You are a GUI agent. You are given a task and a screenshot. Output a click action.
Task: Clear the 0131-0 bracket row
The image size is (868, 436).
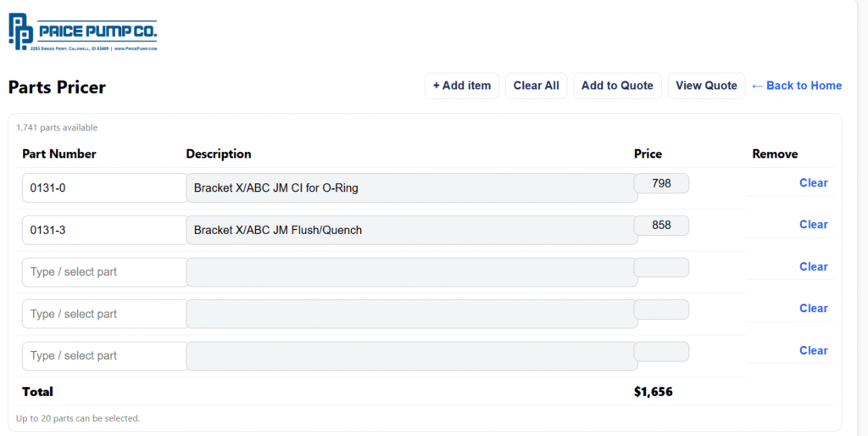pyautogui.click(x=813, y=183)
